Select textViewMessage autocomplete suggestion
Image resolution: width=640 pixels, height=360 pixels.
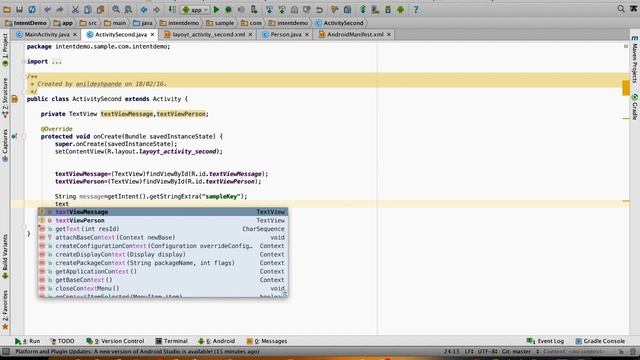pos(163,212)
